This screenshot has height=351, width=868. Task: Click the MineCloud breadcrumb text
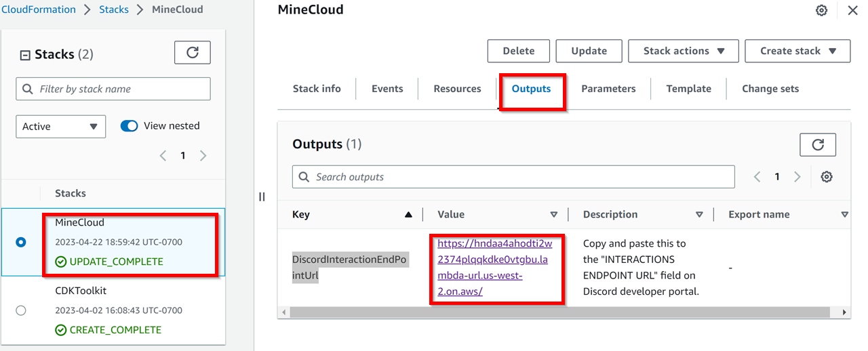pyautogui.click(x=177, y=9)
